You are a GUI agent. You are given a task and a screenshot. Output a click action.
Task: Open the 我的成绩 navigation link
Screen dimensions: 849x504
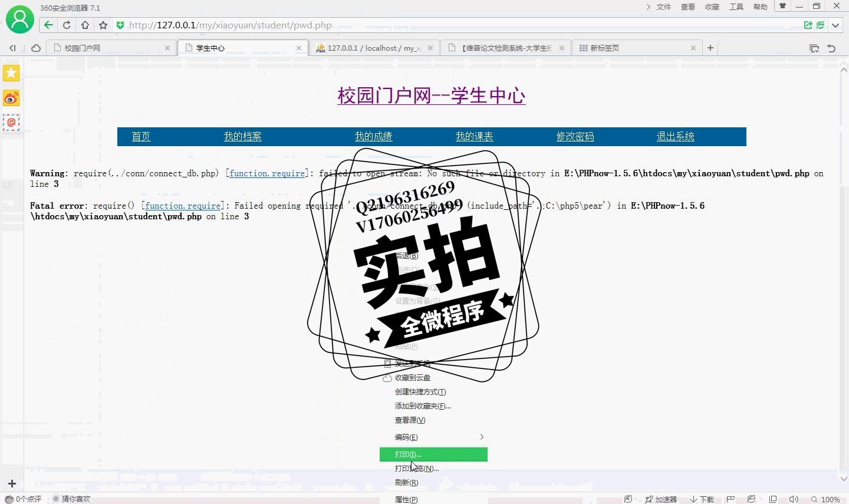(x=373, y=137)
